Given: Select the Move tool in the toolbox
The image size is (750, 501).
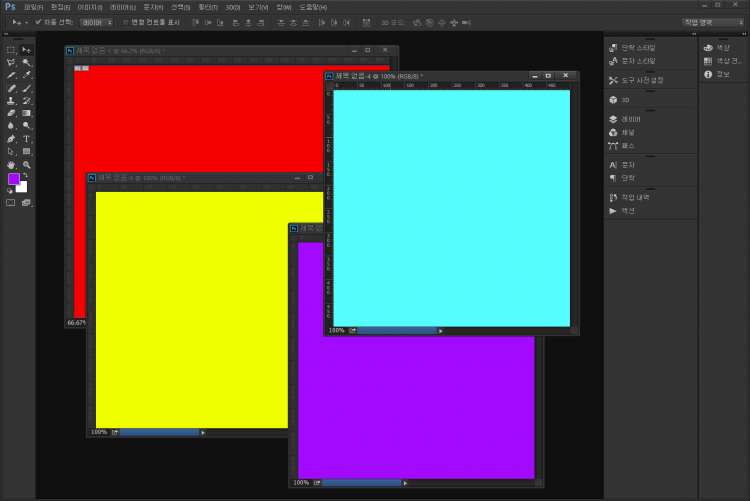Looking at the screenshot, I should 27,49.
